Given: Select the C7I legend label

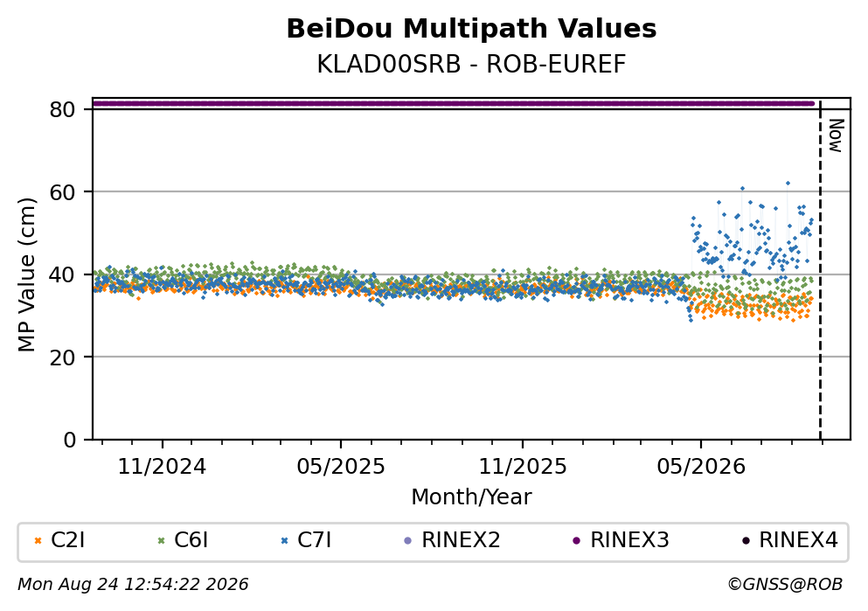Looking at the screenshot, I should point(315,540).
